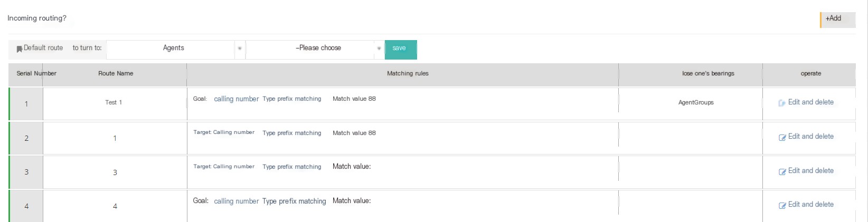
Task: Add a new incoming route
Action: 837,20
